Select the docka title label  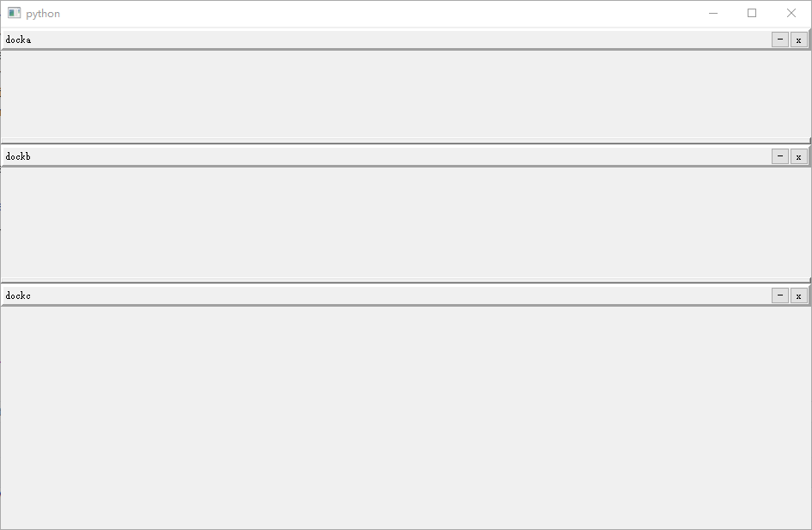pos(18,40)
